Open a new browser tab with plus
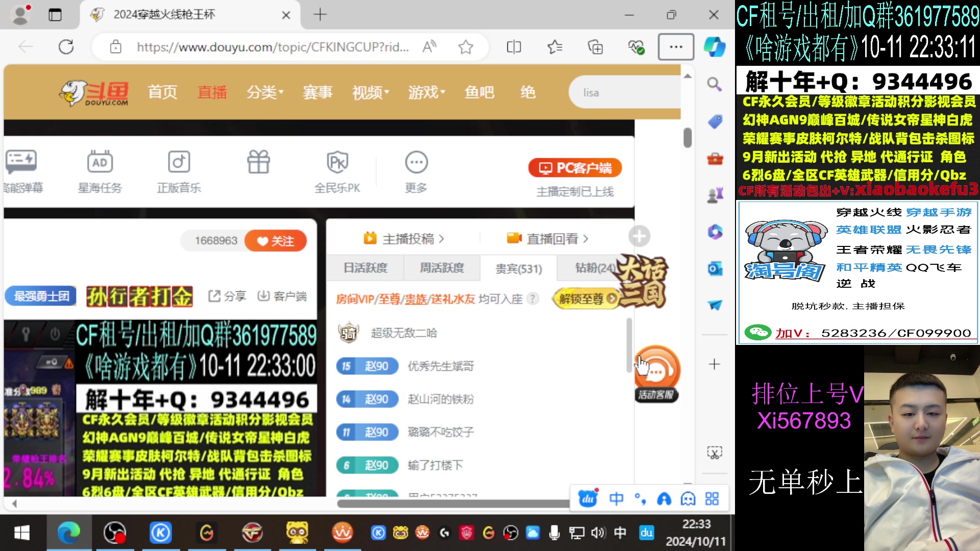 [320, 14]
